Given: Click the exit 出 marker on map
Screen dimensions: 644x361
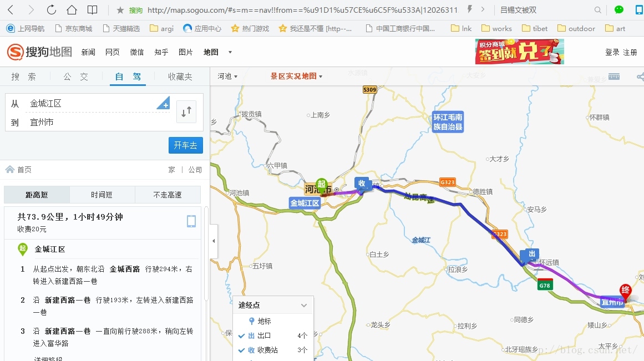Looking at the screenshot, I should 531,254.
